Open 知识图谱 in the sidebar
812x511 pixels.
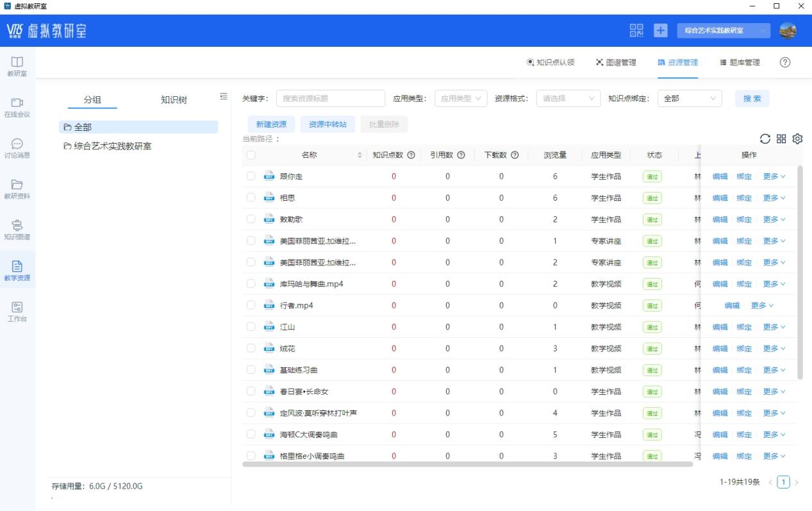(17, 230)
